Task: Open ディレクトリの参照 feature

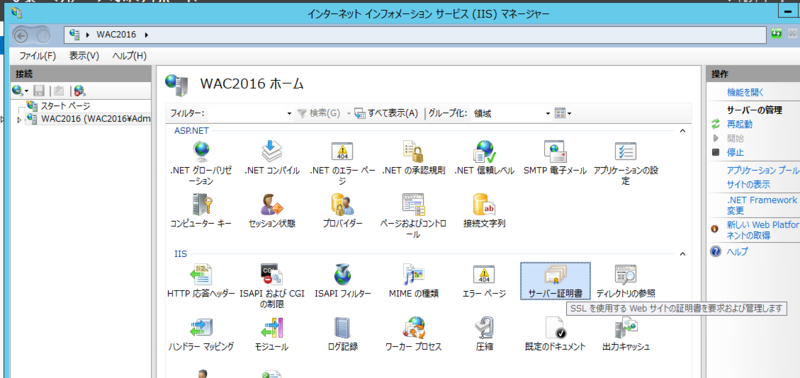Action: pyautogui.click(x=626, y=281)
